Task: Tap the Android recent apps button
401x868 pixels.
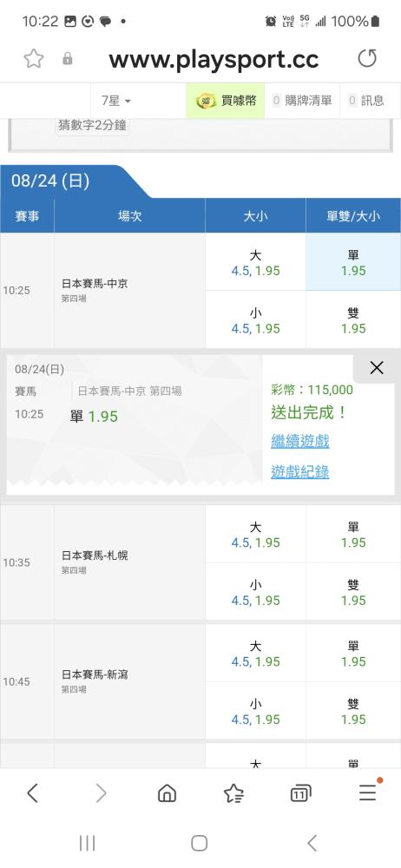Action: (x=88, y=843)
